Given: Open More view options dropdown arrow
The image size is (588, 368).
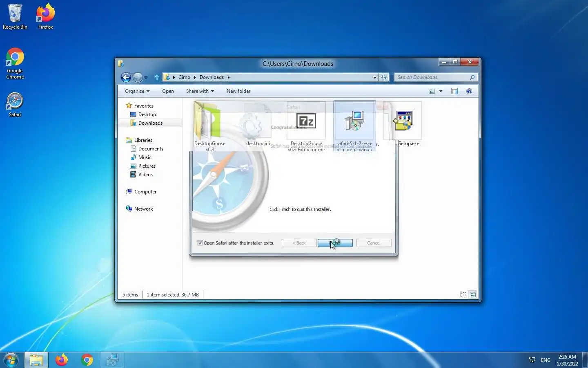Looking at the screenshot, I should click(x=441, y=91).
